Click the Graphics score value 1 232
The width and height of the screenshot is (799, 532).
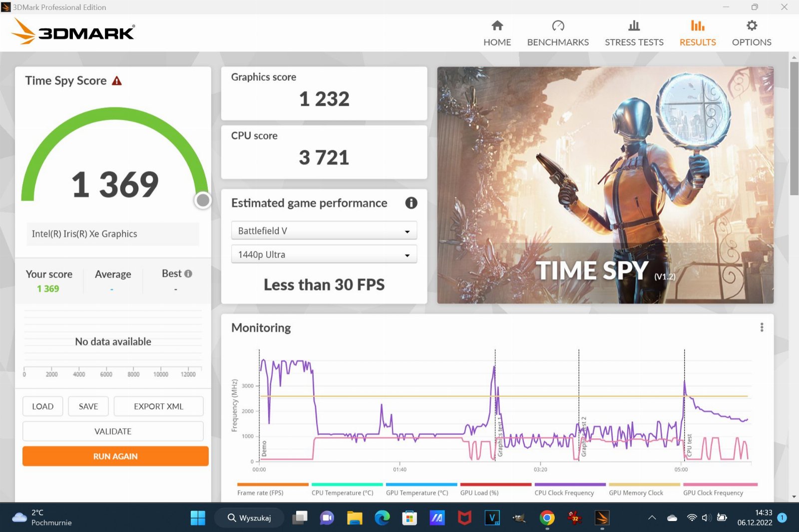[324, 99]
